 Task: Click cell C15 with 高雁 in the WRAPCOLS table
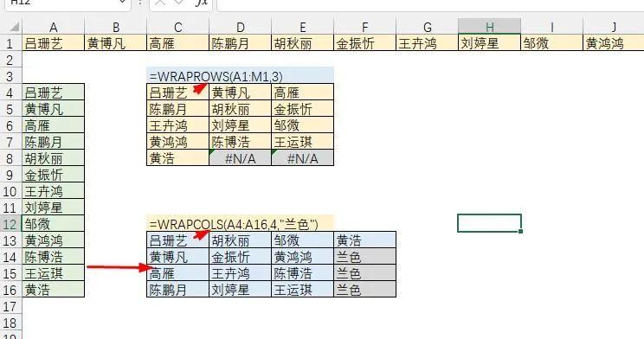[177, 273]
